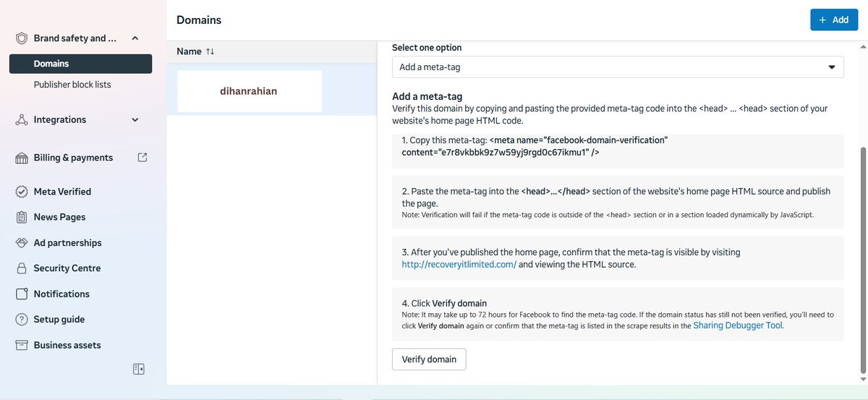The image size is (868, 400).
Task: Click the Add domain button
Action: pos(834,20)
